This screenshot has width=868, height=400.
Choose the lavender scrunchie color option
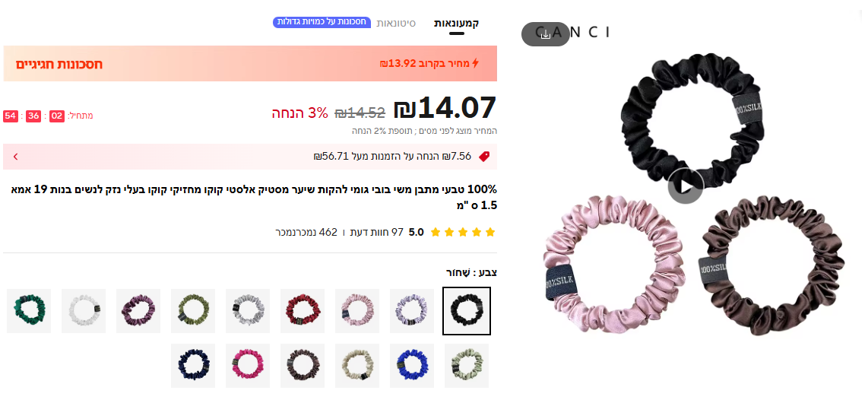tap(412, 311)
